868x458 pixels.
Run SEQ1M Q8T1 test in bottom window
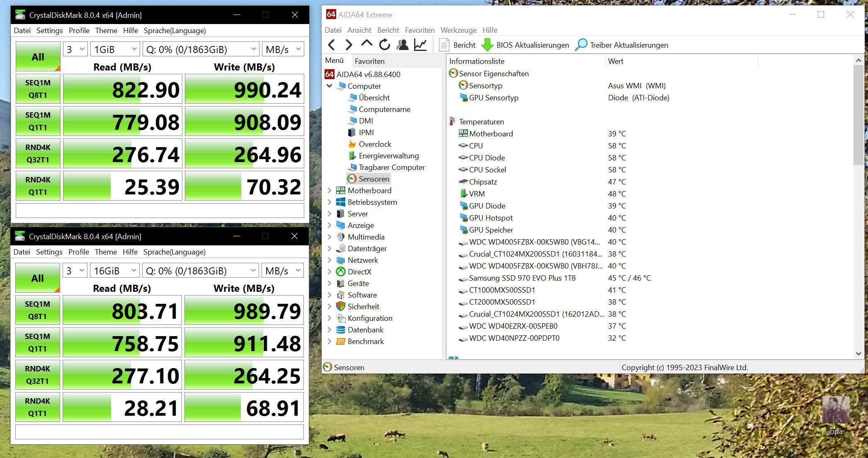coord(37,310)
